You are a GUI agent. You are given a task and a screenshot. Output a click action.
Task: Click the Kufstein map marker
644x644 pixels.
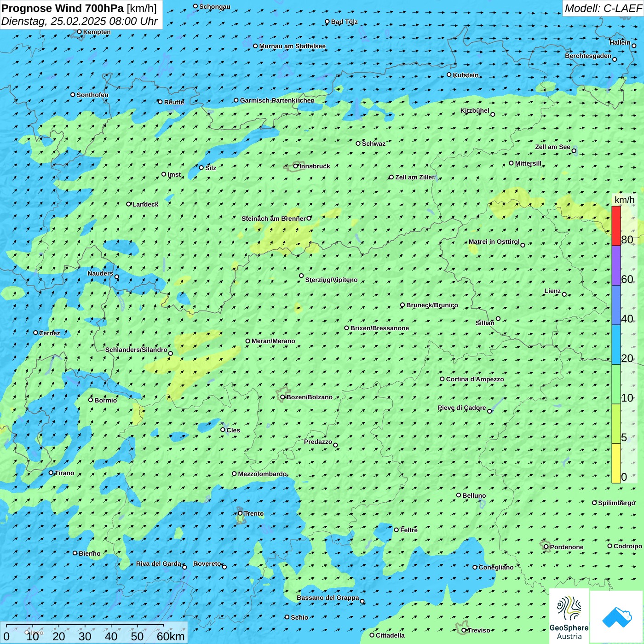pyautogui.click(x=449, y=75)
